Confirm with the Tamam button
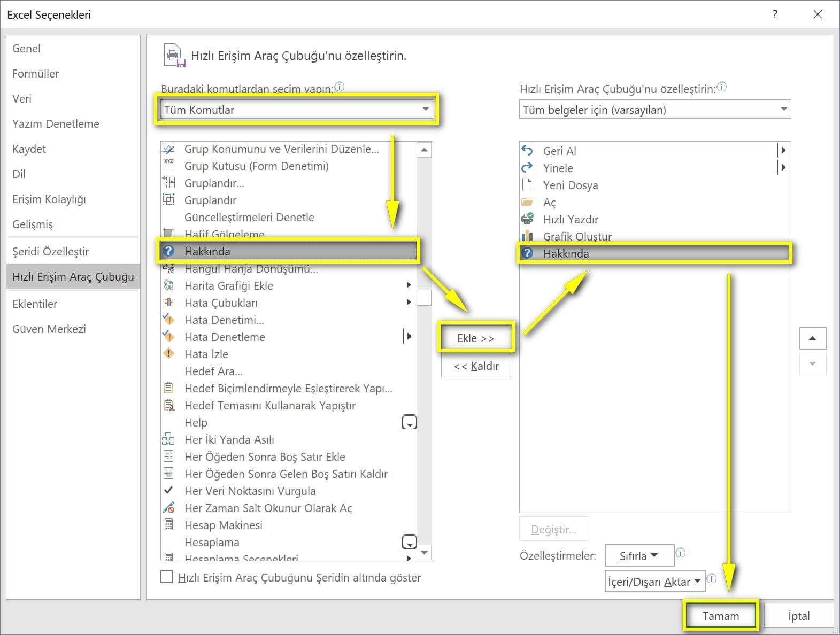The height and width of the screenshot is (635, 840). [721, 616]
